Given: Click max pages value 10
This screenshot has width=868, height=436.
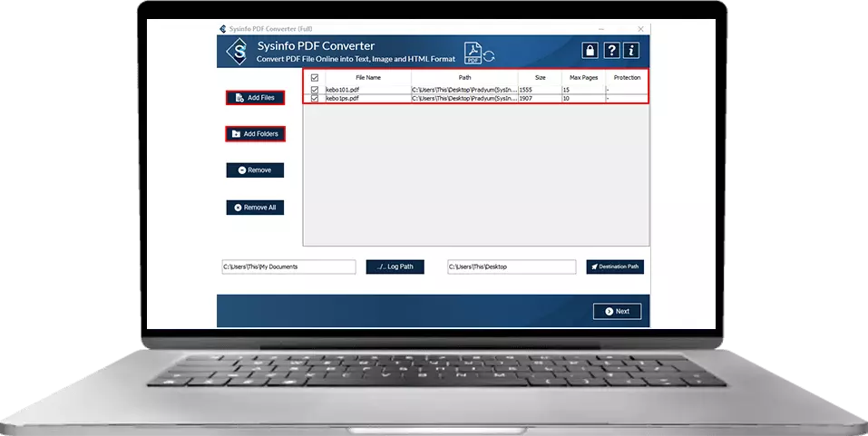Looking at the screenshot, I should [566, 99].
